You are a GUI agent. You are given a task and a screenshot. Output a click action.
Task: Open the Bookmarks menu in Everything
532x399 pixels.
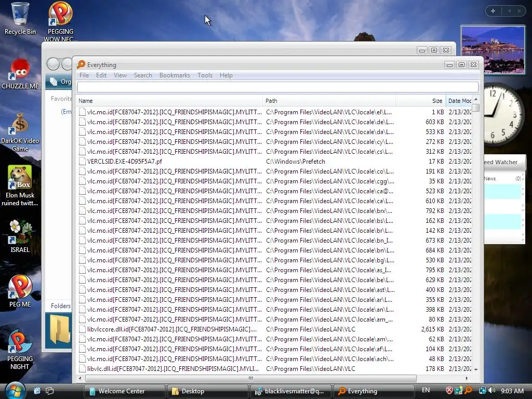[175, 75]
